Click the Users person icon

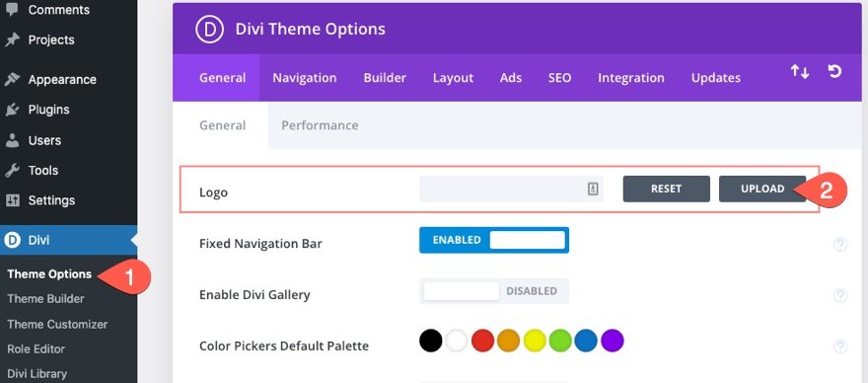pyautogui.click(x=12, y=140)
